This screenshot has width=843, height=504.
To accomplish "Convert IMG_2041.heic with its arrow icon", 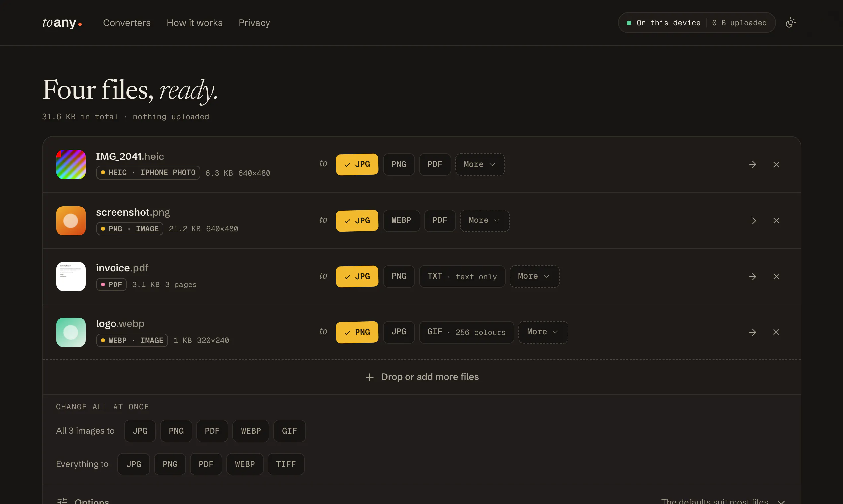I will point(753,165).
